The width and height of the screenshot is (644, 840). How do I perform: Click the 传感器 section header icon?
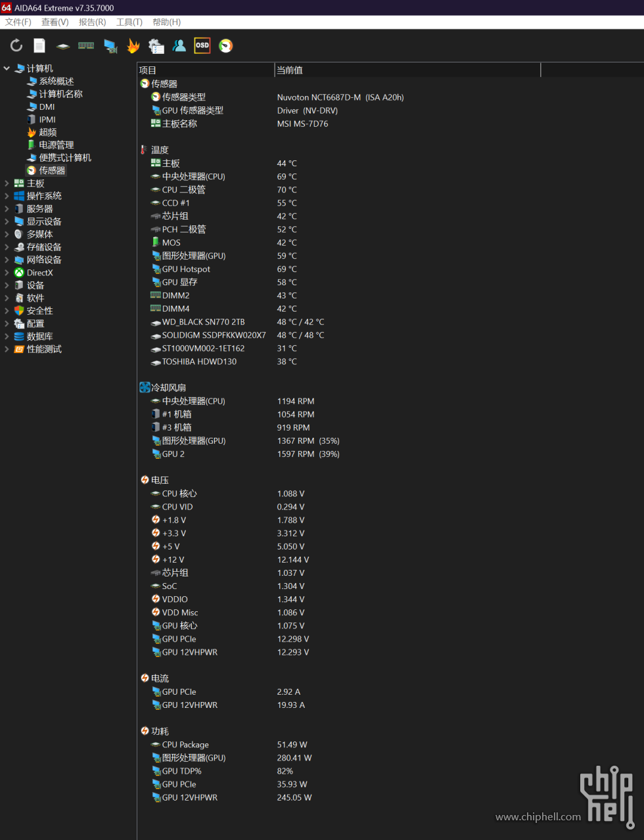tap(145, 83)
